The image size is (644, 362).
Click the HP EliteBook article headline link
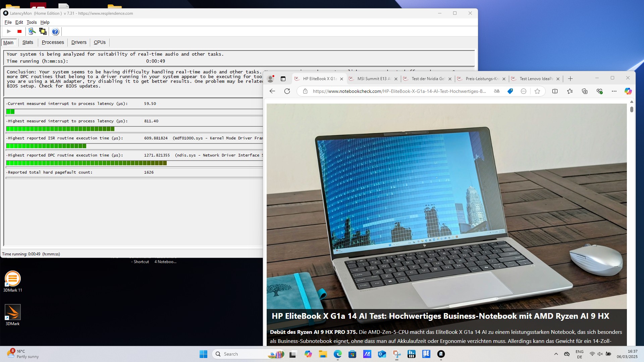point(440,316)
